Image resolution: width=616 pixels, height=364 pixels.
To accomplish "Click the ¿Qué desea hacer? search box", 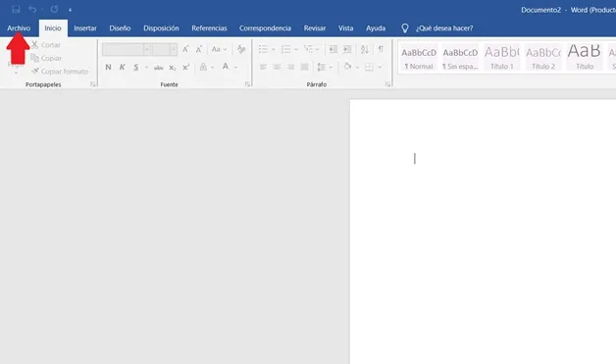I will click(x=444, y=28).
